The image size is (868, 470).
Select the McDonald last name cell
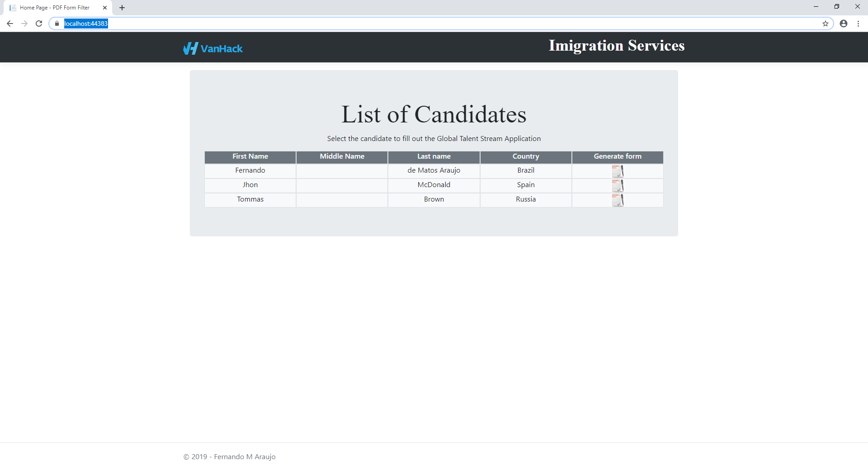pyautogui.click(x=434, y=185)
